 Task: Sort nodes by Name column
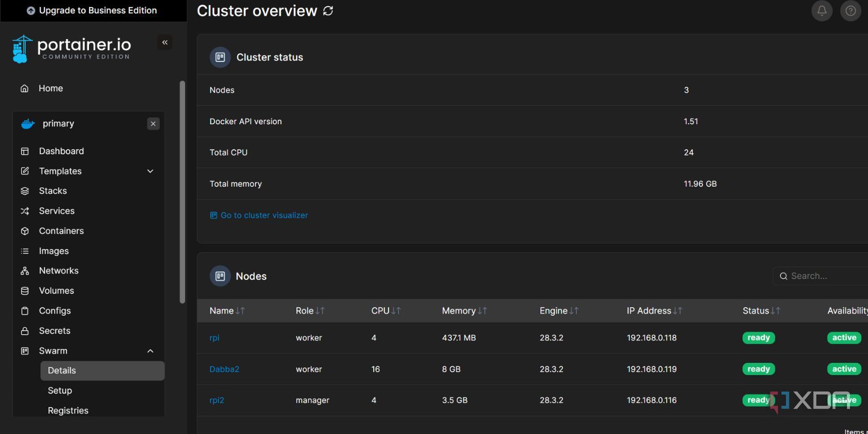(227, 311)
